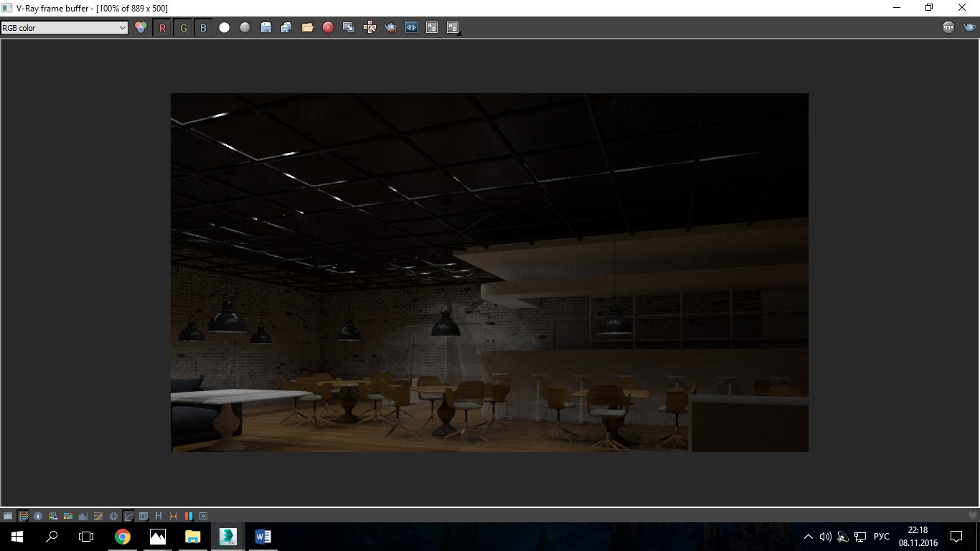Show hidden system tray icons
The image size is (980, 551).
809,537
